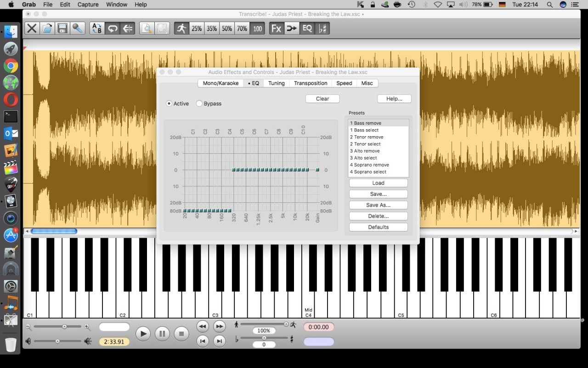Click the Stop button
588x368 pixels.
click(x=181, y=334)
